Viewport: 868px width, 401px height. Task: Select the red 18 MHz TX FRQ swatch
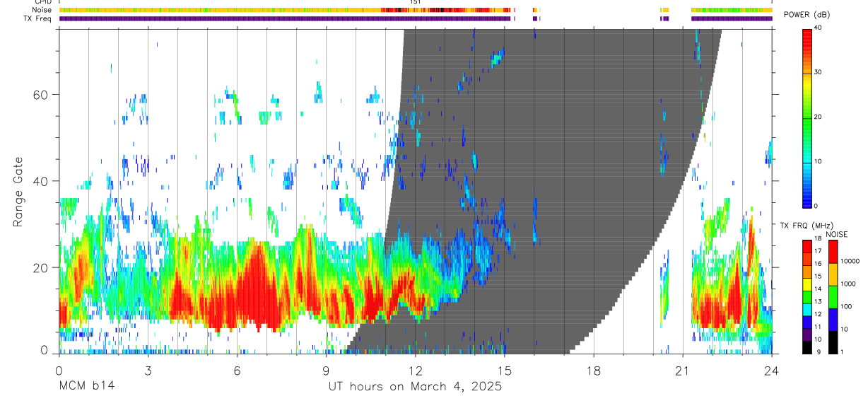click(x=807, y=244)
